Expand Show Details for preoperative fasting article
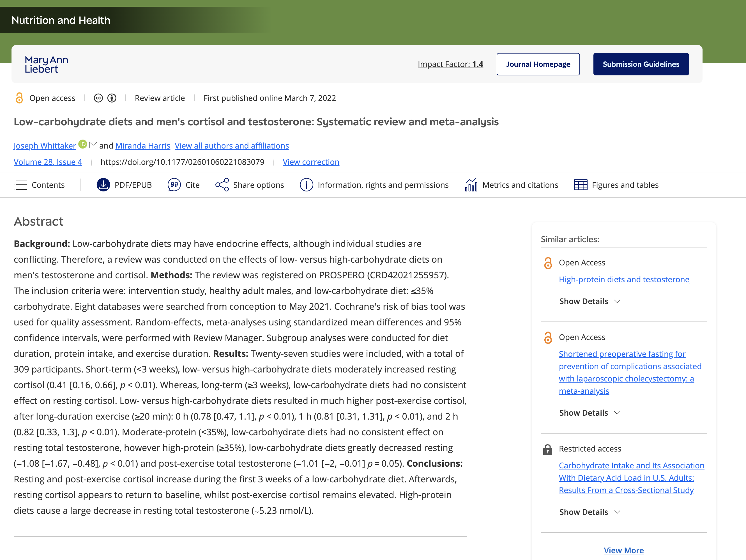 [589, 413]
